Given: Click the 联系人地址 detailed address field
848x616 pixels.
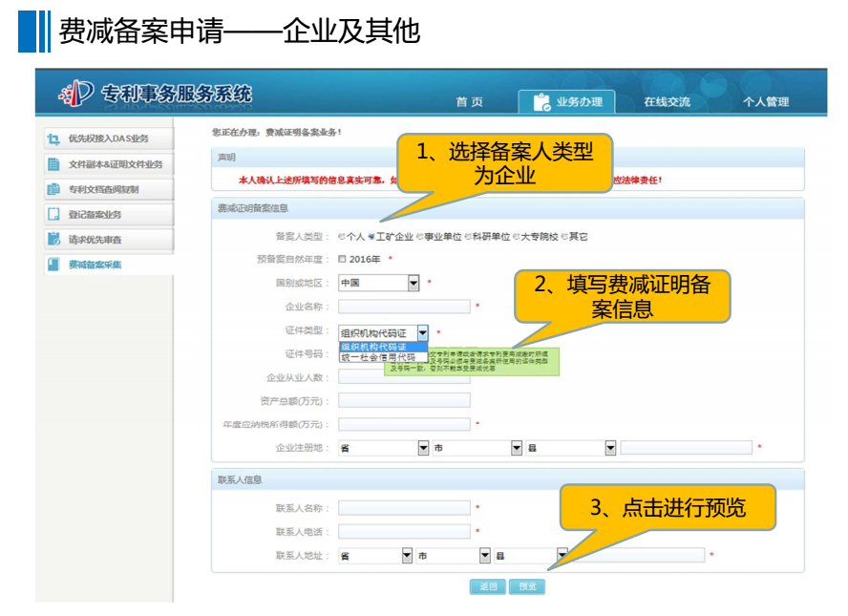Looking at the screenshot, I should [638, 555].
